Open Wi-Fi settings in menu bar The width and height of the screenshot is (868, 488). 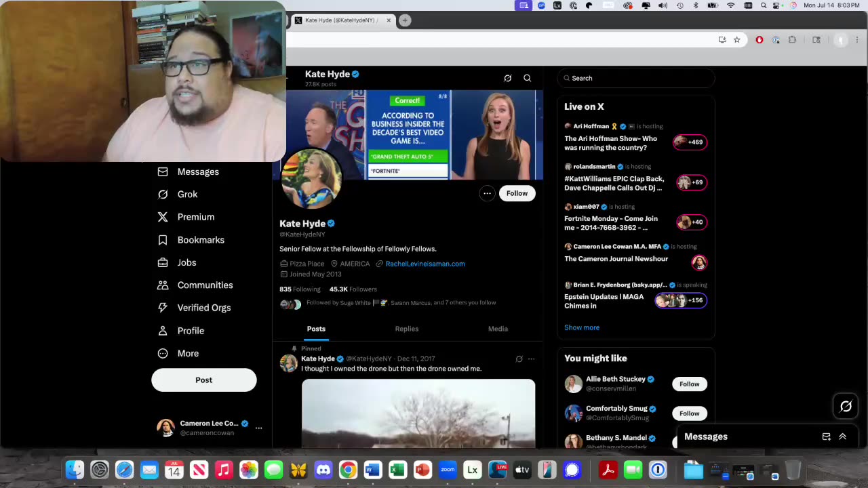(x=730, y=5)
